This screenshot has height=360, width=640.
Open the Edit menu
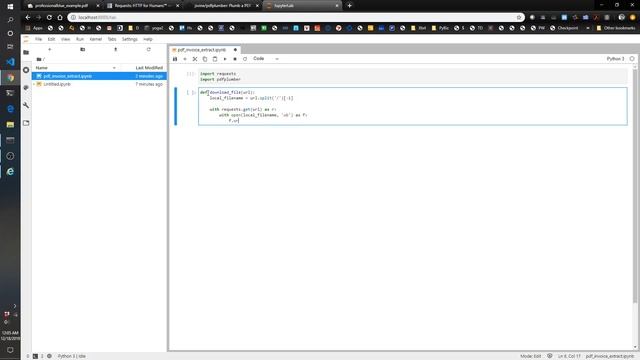(51, 39)
